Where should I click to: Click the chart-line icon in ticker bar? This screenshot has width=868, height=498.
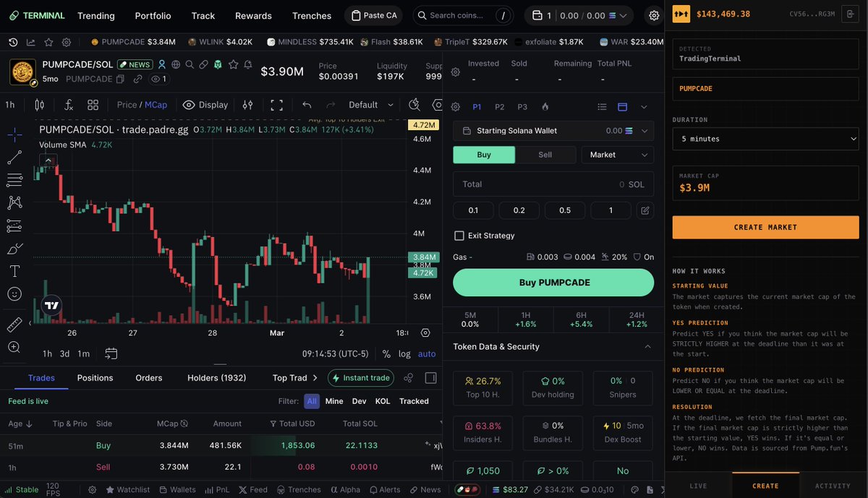(30, 42)
